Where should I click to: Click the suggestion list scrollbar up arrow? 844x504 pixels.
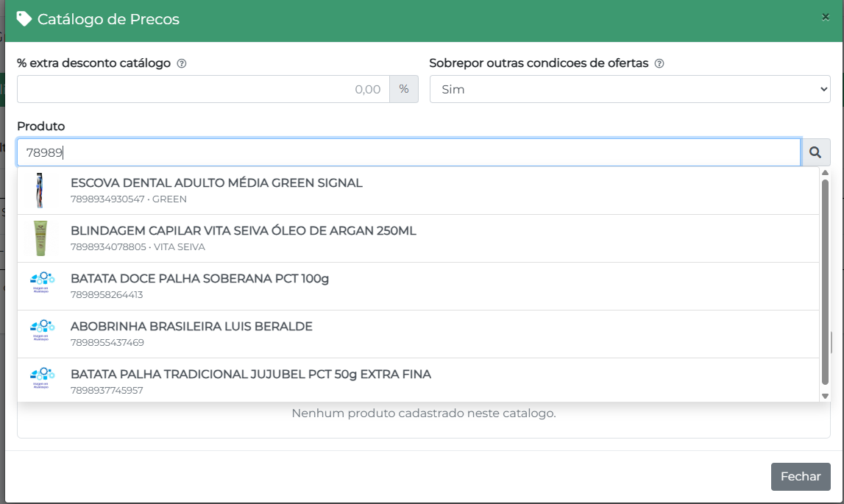click(825, 173)
